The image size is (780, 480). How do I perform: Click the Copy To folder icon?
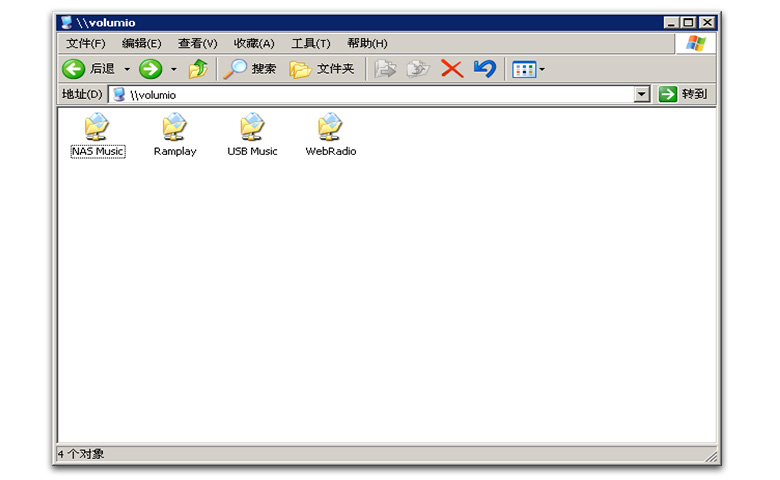418,69
